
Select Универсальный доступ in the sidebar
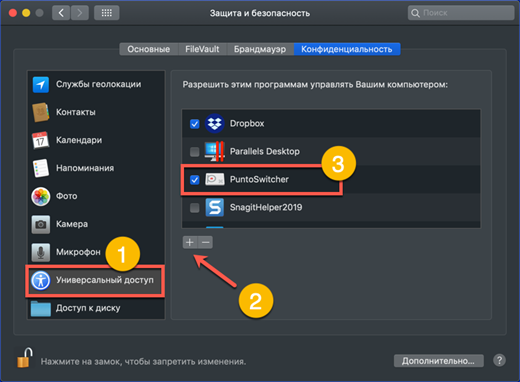(x=96, y=280)
